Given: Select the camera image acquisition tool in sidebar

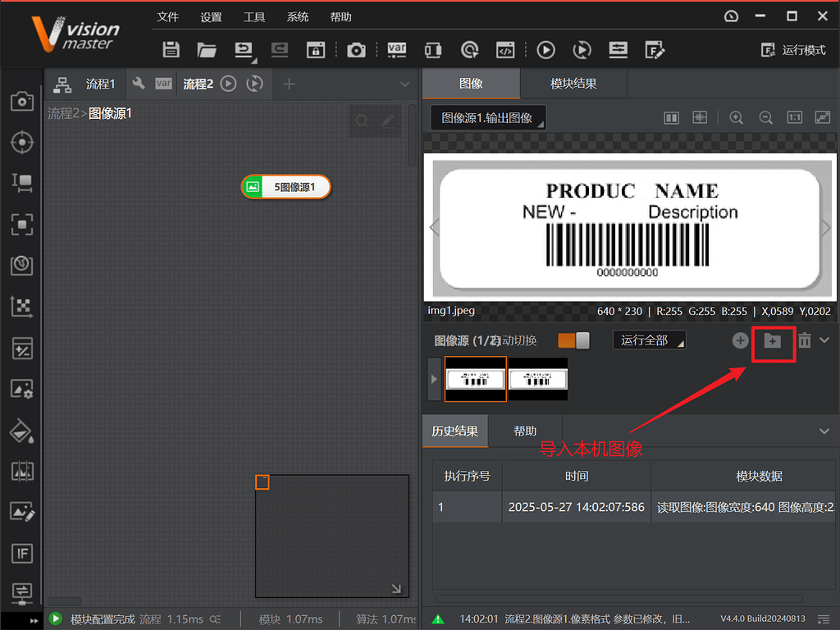Looking at the screenshot, I should pyautogui.click(x=22, y=101).
